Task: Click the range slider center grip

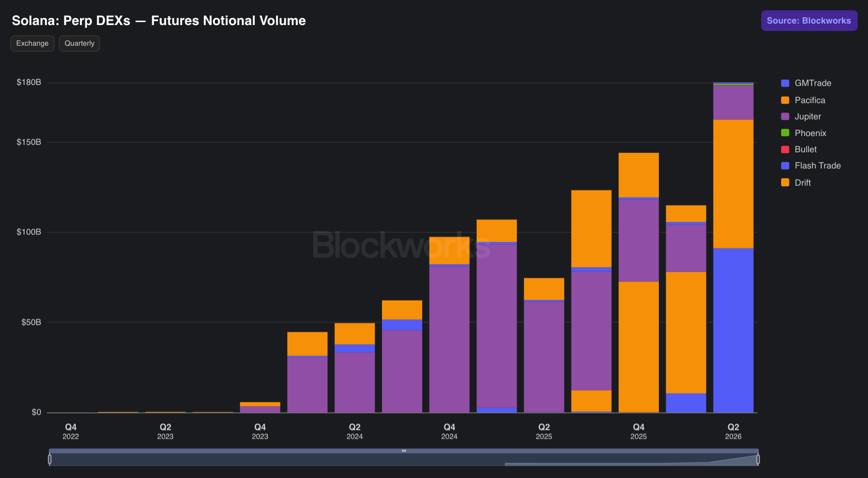Action: coord(404,451)
